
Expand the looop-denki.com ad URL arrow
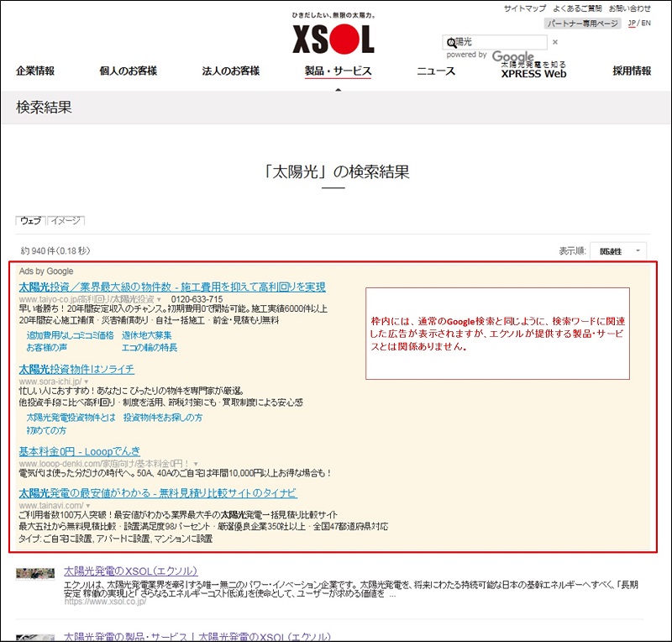point(196,464)
